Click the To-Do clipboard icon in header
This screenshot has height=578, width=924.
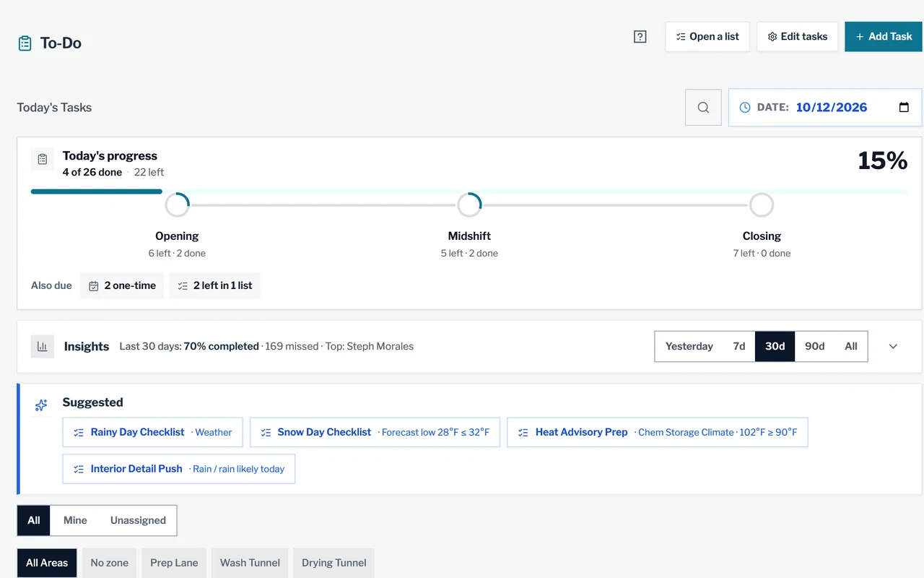coord(25,43)
